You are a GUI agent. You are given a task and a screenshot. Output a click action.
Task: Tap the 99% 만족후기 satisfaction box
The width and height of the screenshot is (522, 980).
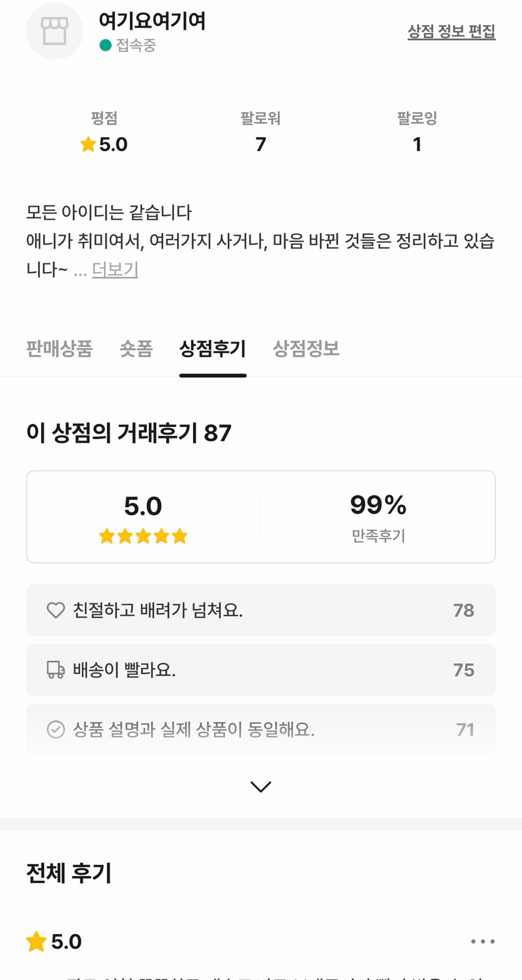click(x=378, y=517)
